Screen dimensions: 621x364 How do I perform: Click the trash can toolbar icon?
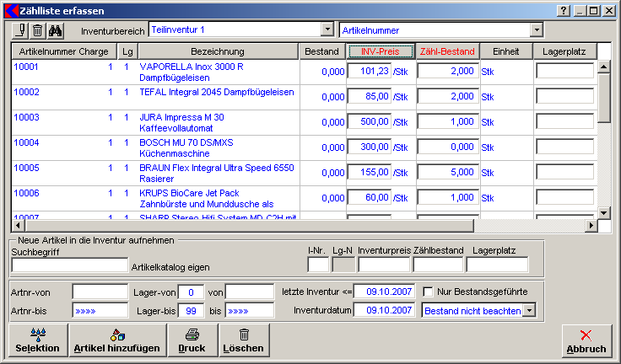click(37, 30)
